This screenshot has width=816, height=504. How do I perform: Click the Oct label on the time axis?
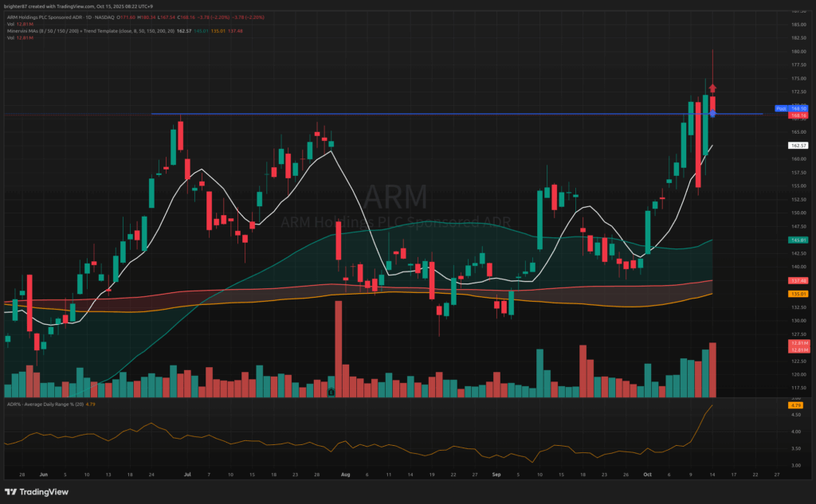click(x=647, y=473)
